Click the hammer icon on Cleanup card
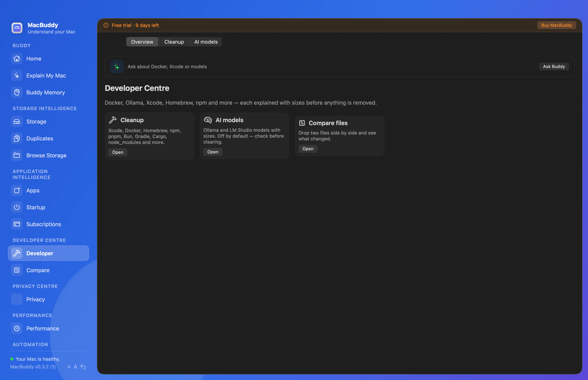 point(113,120)
